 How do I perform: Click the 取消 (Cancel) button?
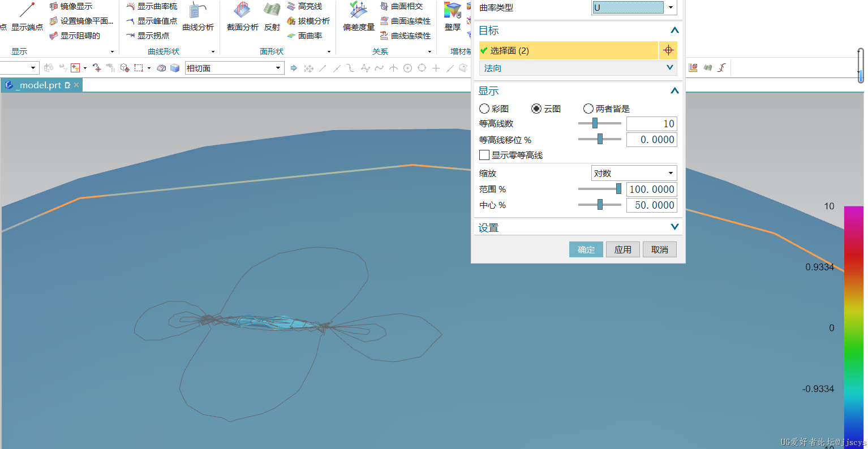click(x=660, y=249)
